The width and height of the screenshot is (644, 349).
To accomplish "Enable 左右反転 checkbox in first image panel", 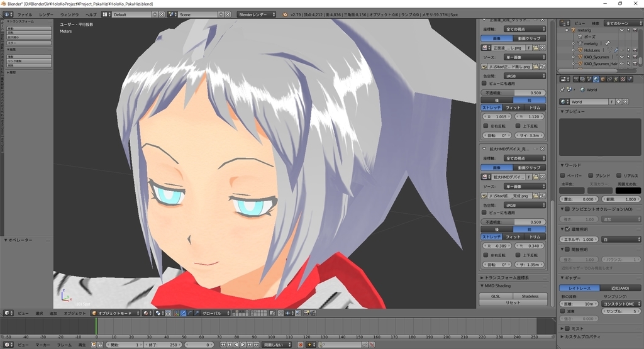I will [x=486, y=126].
